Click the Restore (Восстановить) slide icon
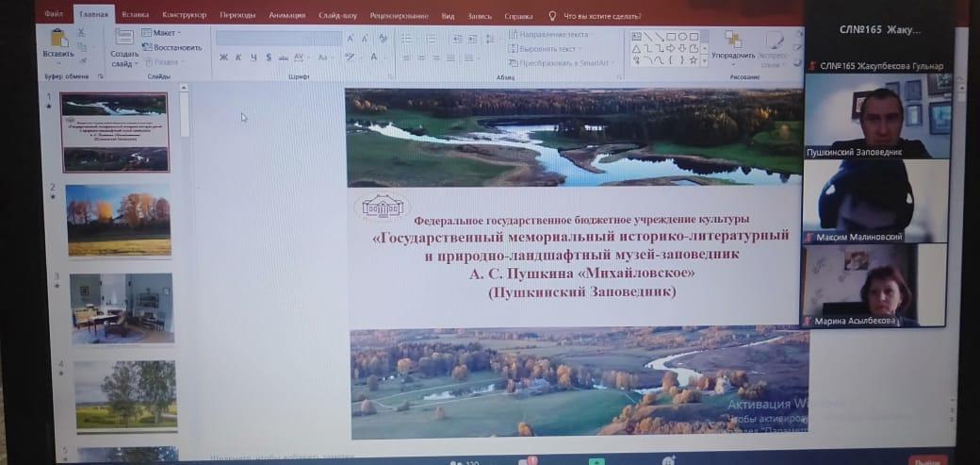980x465 pixels. [x=172, y=47]
